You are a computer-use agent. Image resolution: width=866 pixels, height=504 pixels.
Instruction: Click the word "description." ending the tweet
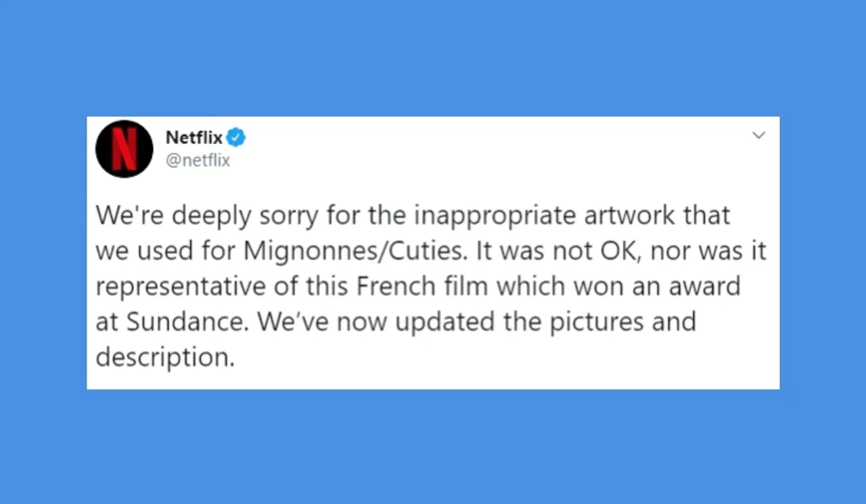(165, 357)
